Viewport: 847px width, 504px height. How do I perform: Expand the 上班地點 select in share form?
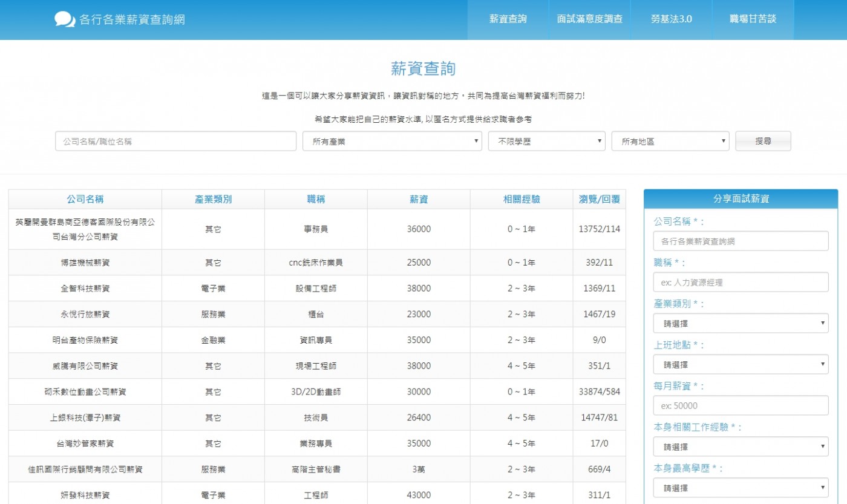[741, 364]
